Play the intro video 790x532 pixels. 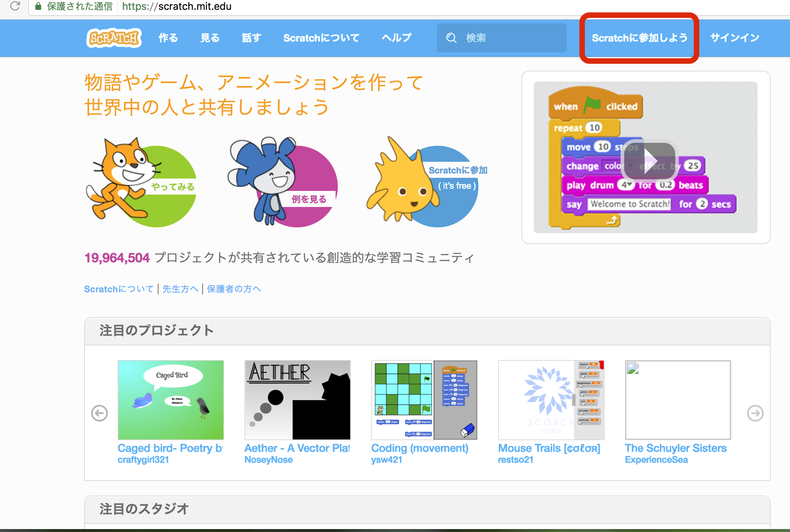point(650,160)
